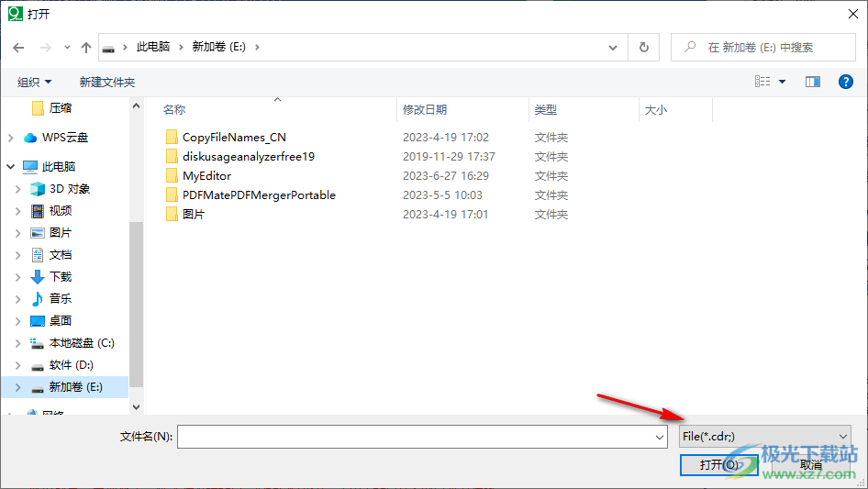868x489 pixels.
Task: Open help with the question mark icon
Action: click(x=846, y=82)
